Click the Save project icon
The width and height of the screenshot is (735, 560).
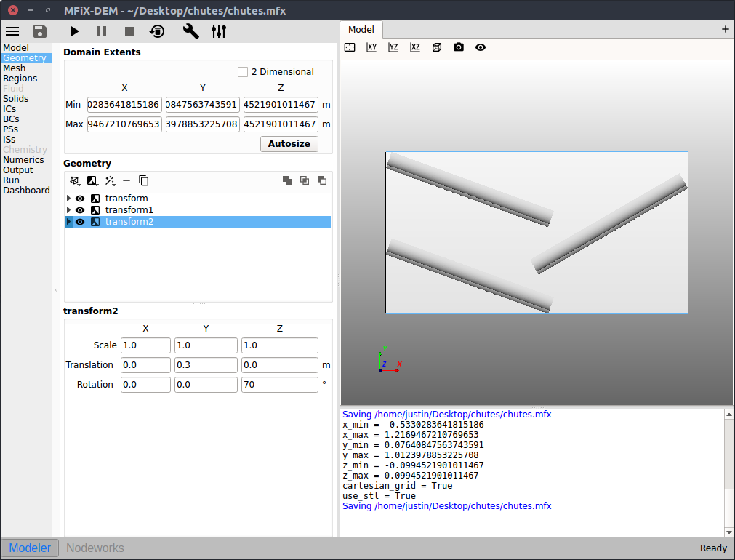point(40,31)
